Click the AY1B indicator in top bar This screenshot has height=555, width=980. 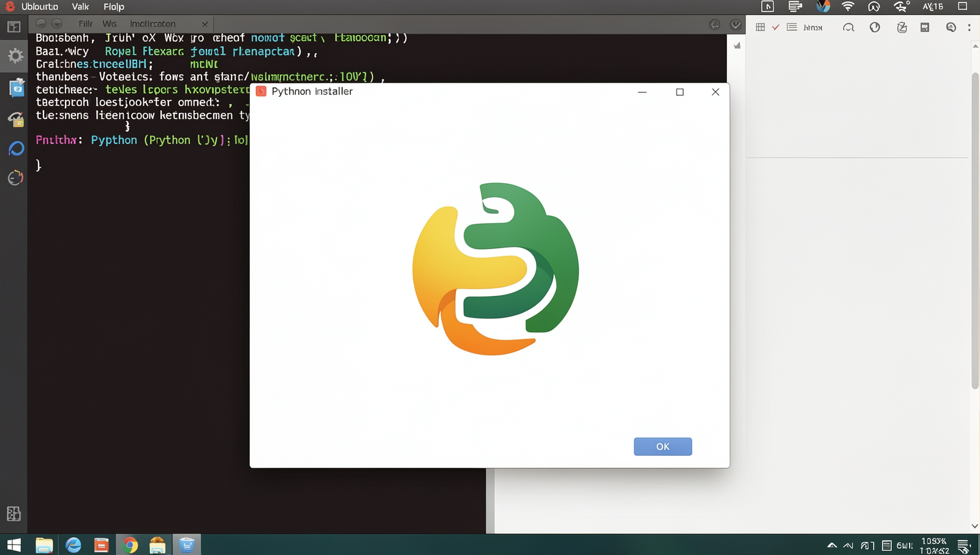point(933,7)
